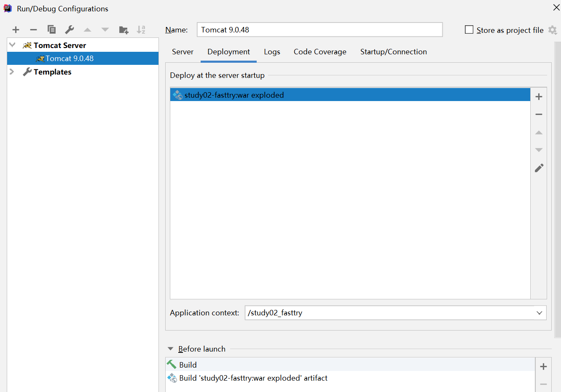Enable Store as project file checkbox
Image resolution: width=561 pixels, height=392 pixels.
[x=469, y=29]
